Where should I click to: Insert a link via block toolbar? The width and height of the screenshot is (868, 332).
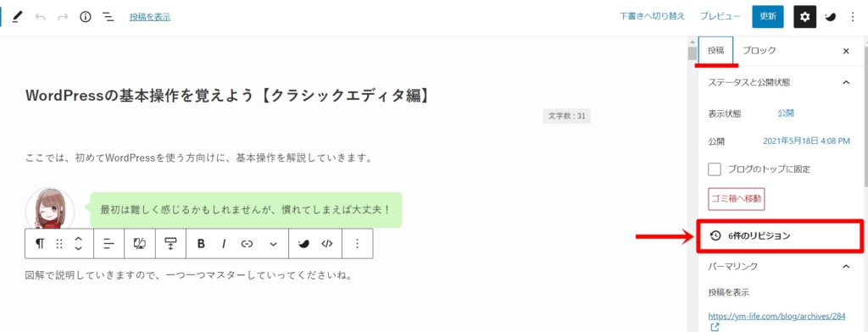coord(247,244)
